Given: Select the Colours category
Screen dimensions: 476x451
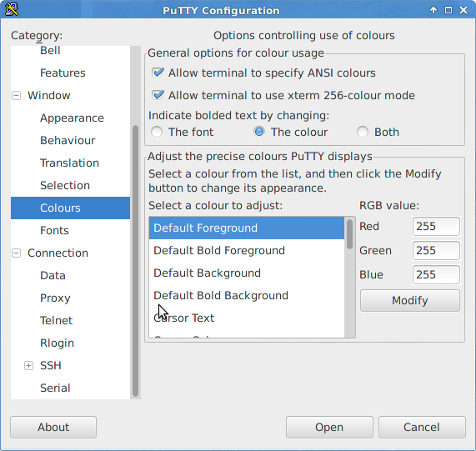Looking at the screenshot, I should (x=70, y=208).
